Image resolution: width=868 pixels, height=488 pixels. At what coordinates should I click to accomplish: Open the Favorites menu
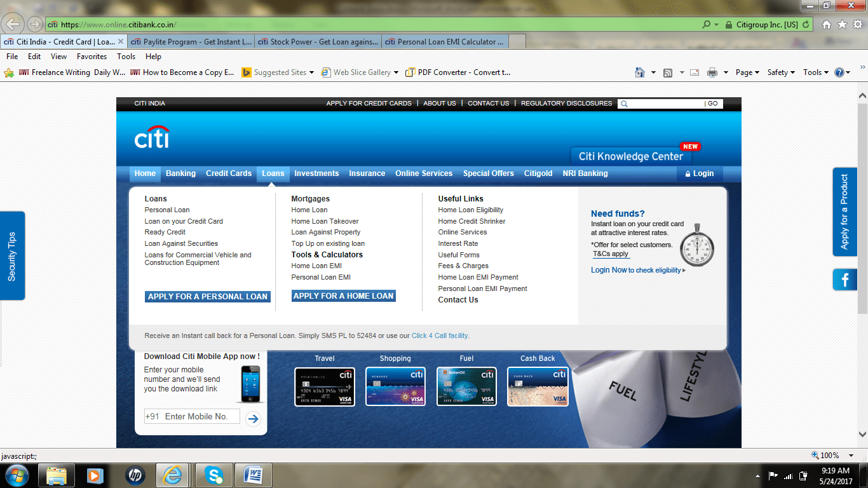92,57
